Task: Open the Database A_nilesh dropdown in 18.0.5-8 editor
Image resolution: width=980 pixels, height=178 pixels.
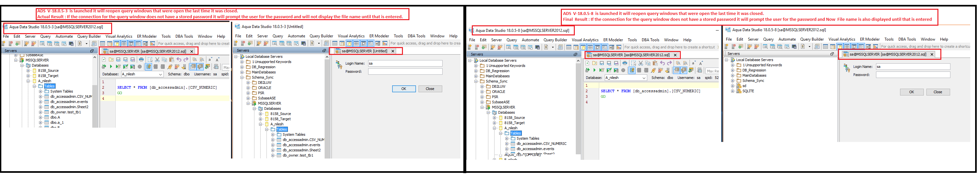Action: [x=626, y=78]
